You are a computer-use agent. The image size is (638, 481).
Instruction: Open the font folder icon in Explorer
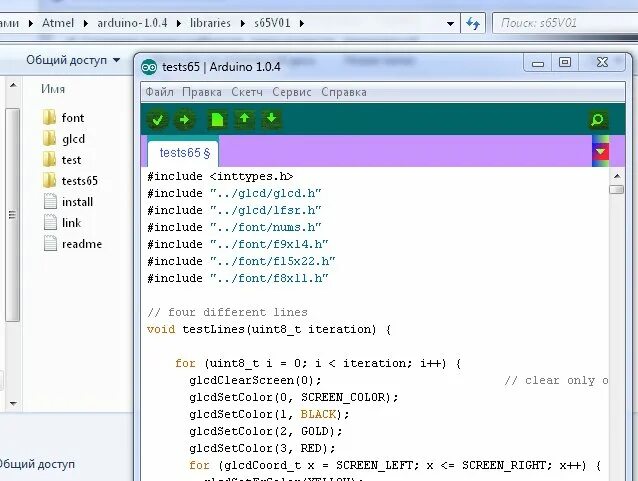49,117
